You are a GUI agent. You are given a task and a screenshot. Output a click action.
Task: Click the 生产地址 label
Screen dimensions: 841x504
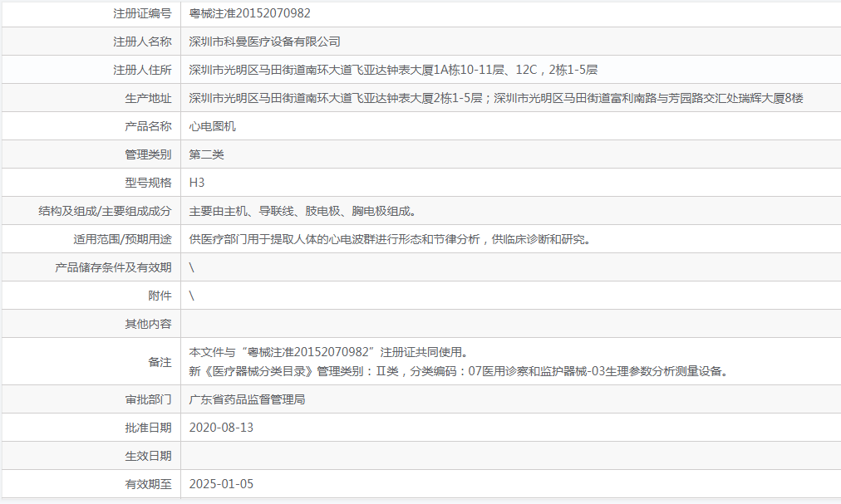click(x=148, y=98)
